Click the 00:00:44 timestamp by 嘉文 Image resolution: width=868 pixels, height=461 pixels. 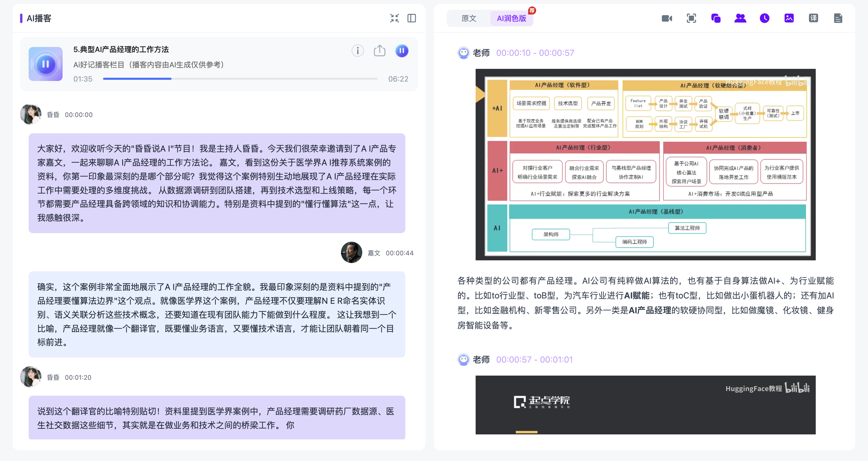(400, 253)
